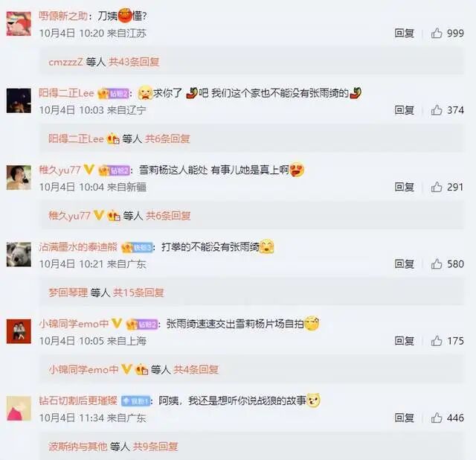
Task: Expand the 共15条回复 replies
Action: click(x=138, y=293)
